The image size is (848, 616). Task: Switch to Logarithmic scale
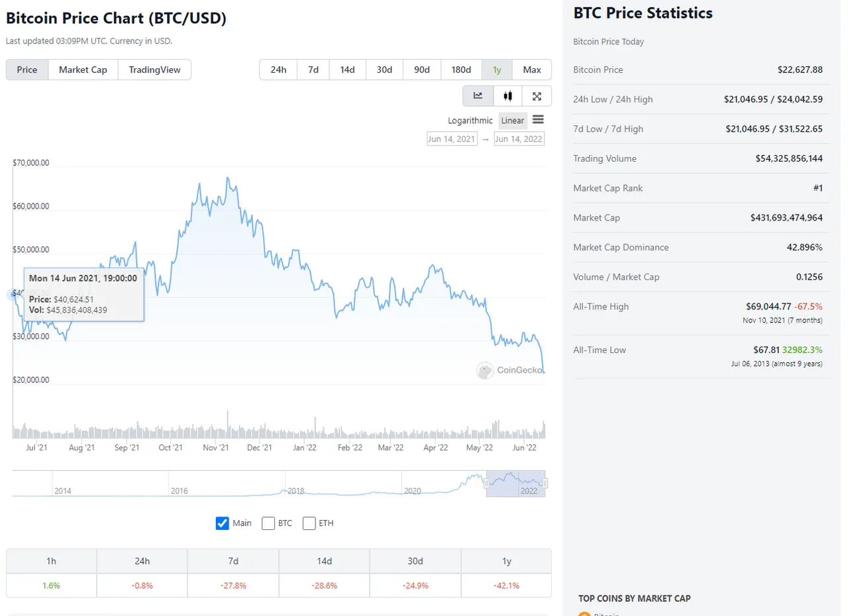[x=470, y=121]
